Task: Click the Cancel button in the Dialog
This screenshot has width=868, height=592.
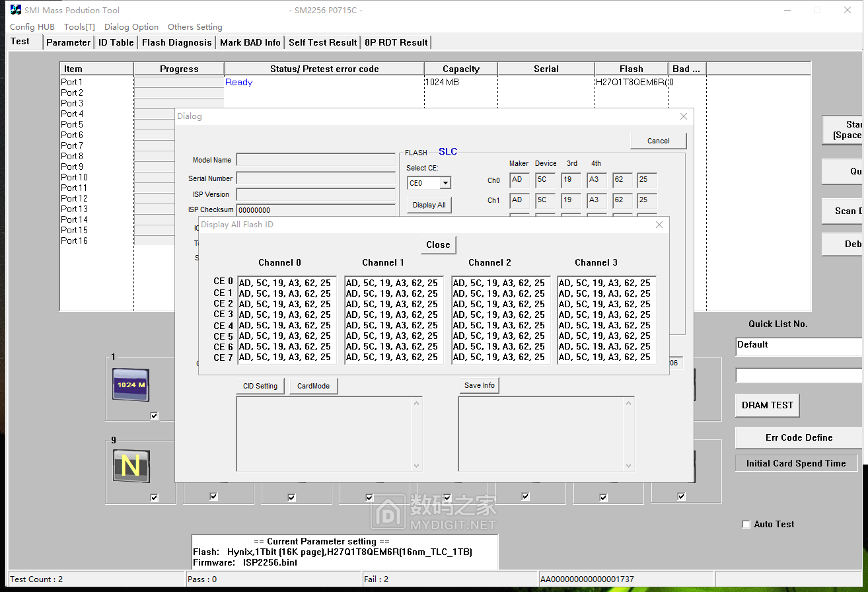Action: pyautogui.click(x=658, y=141)
